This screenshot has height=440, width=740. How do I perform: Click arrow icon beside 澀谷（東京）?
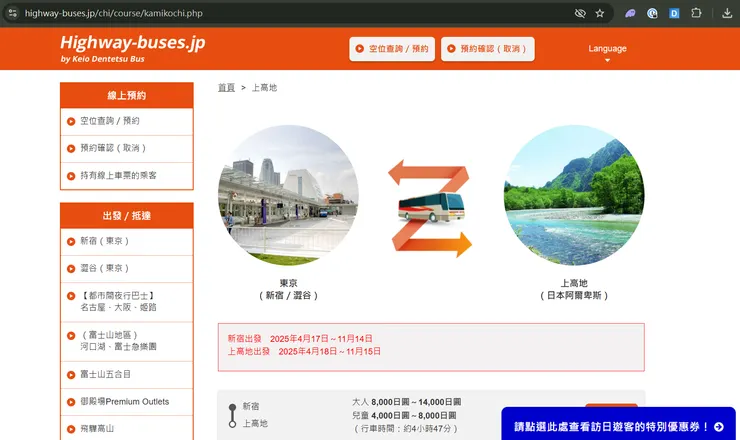(x=71, y=269)
